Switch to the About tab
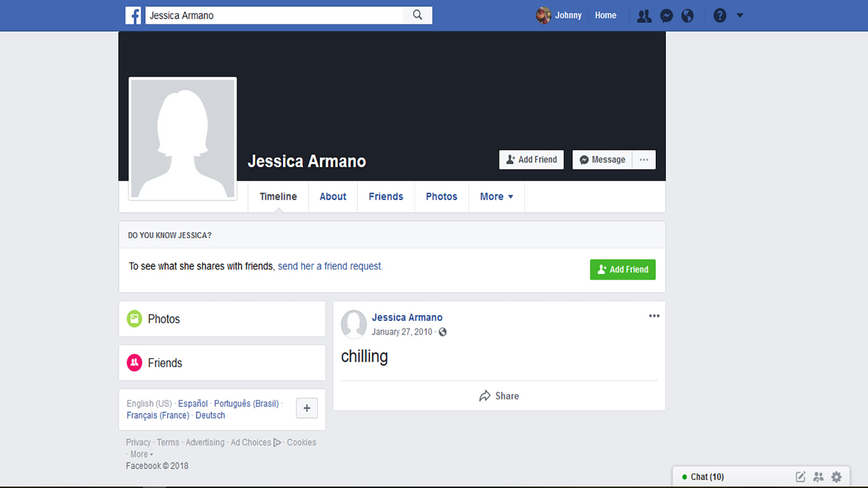Screen dimensions: 868x488 pyautogui.click(x=333, y=196)
